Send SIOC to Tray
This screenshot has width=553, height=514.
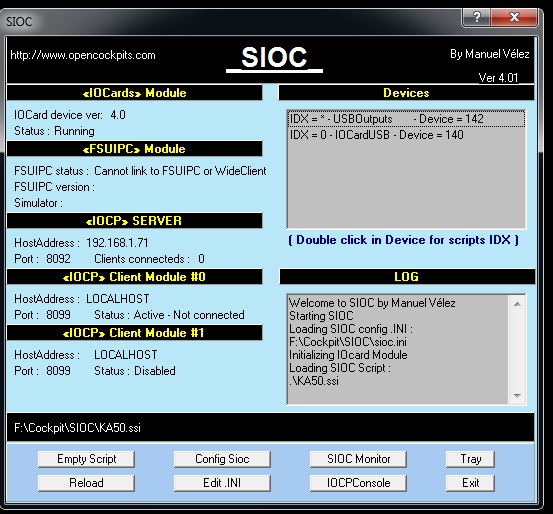point(470,459)
